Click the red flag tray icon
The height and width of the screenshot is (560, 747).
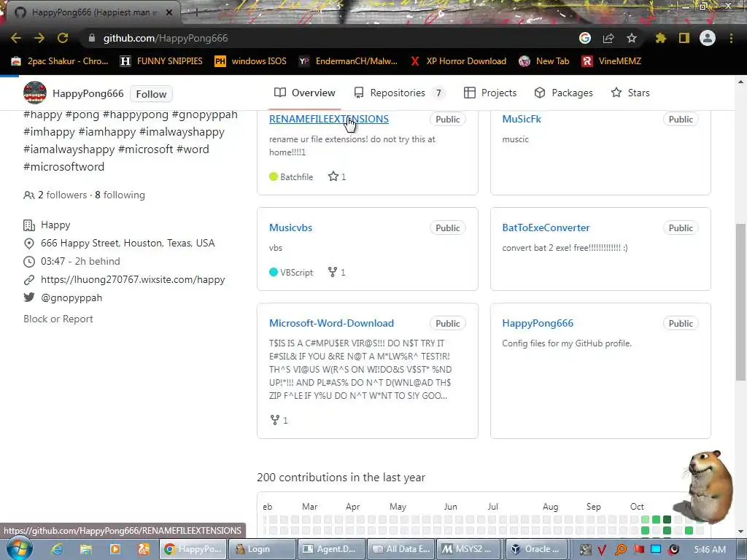pyautogui.click(x=639, y=550)
